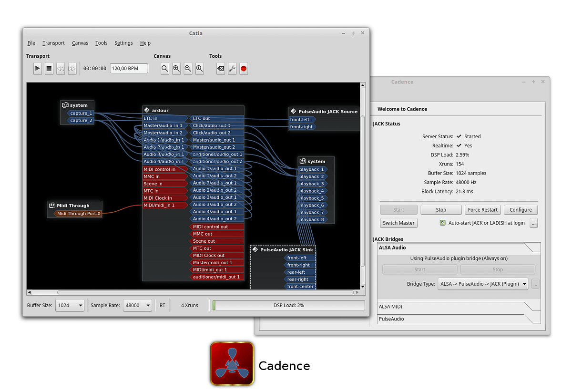
Task: Click the zoom 100% magnifier icon
Action: (x=199, y=69)
